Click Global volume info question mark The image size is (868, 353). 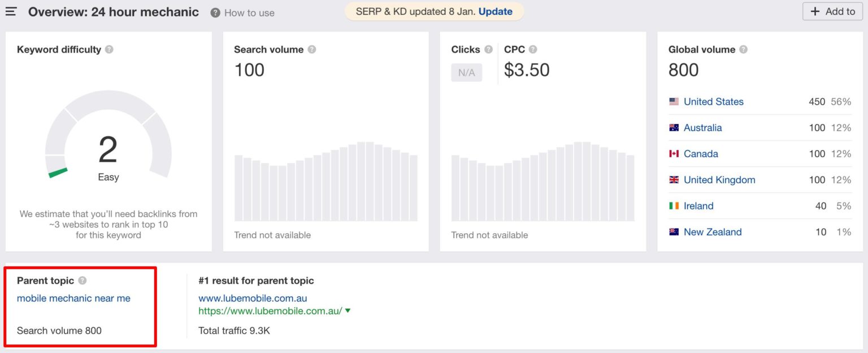(x=743, y=50)
